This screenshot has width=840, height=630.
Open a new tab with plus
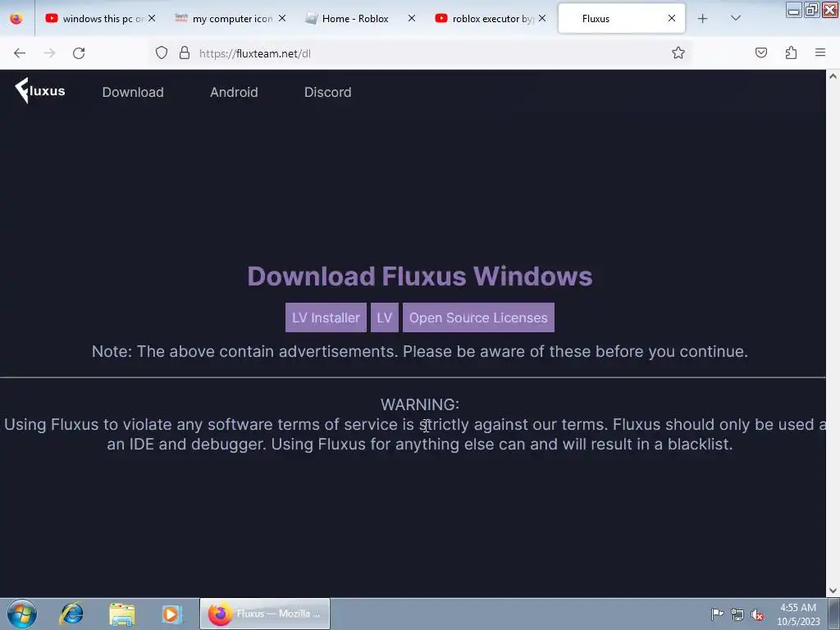(703, 19)
